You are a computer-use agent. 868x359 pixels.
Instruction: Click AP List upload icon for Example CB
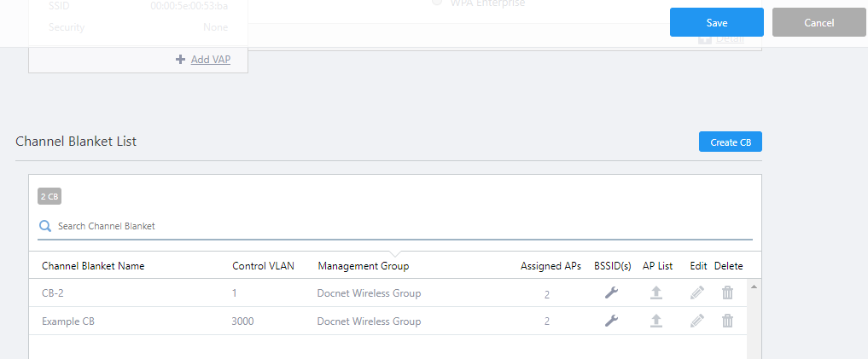tap(656, 321)
